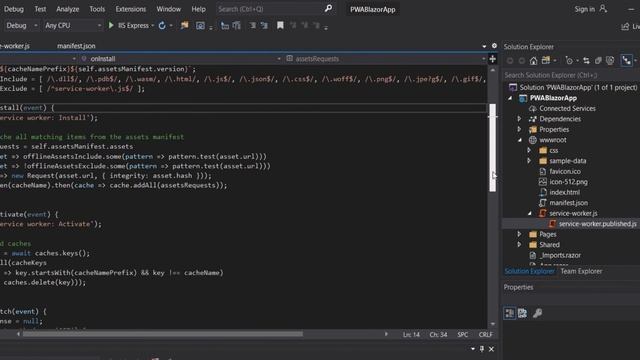640x360 pixels.
Task: Switch to the Team Explorer tab
Action: [x=581, y=271]
